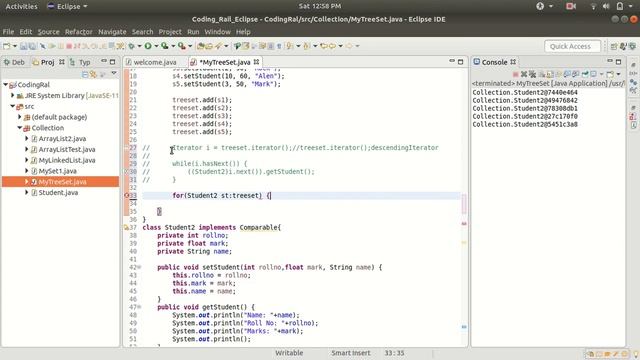
Task: Save the current file with Save icon
Action: [23, 46]
